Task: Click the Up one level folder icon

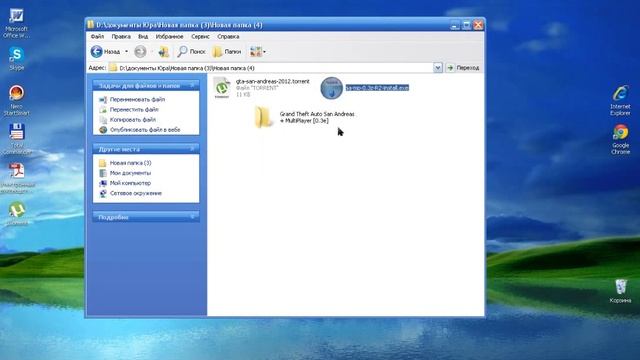Action: click(164, 51)
